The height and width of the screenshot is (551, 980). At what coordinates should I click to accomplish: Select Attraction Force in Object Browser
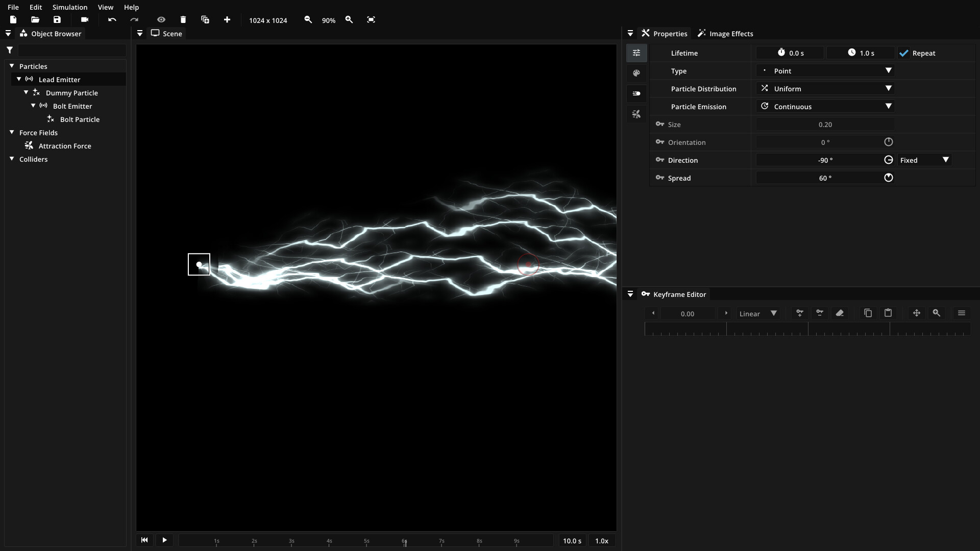click(x=65, y=146)
